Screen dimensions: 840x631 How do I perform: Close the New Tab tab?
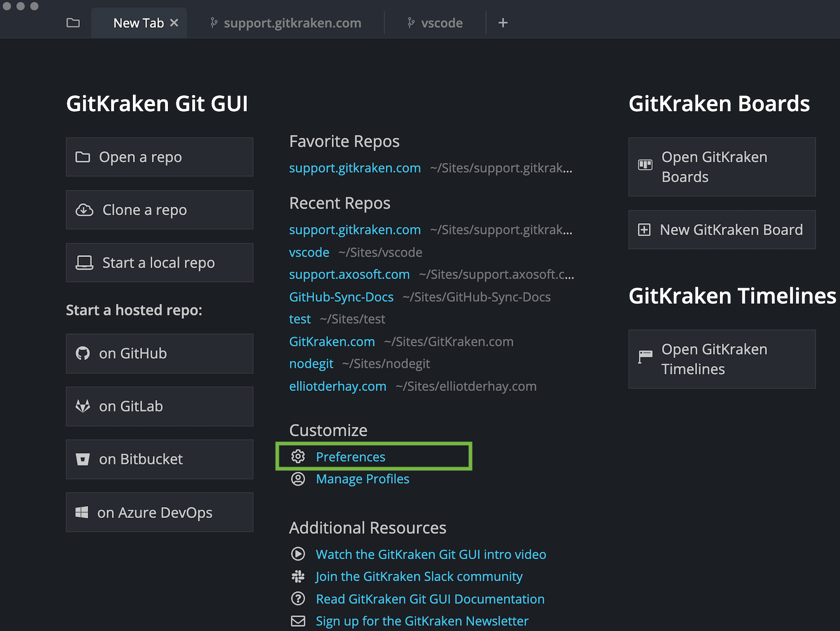coord(174,23)
